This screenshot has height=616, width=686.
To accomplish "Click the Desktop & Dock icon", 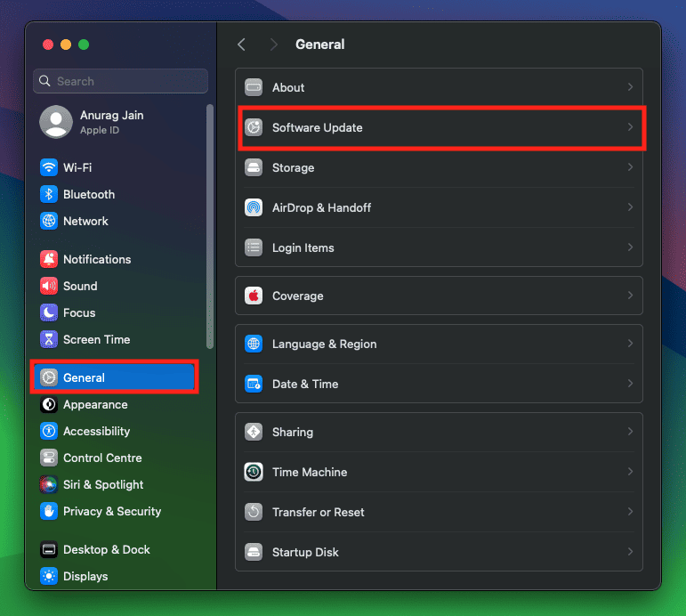I will tap(49, 549).
